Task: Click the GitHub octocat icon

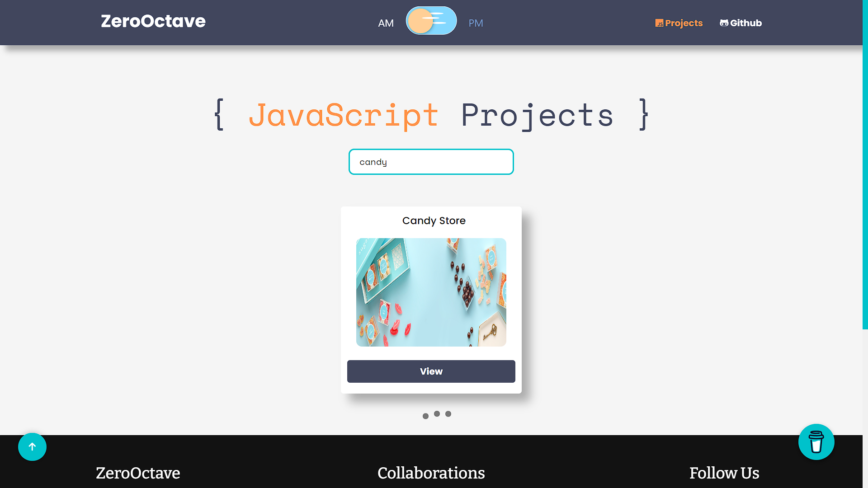Action: [x=724, y=23]
